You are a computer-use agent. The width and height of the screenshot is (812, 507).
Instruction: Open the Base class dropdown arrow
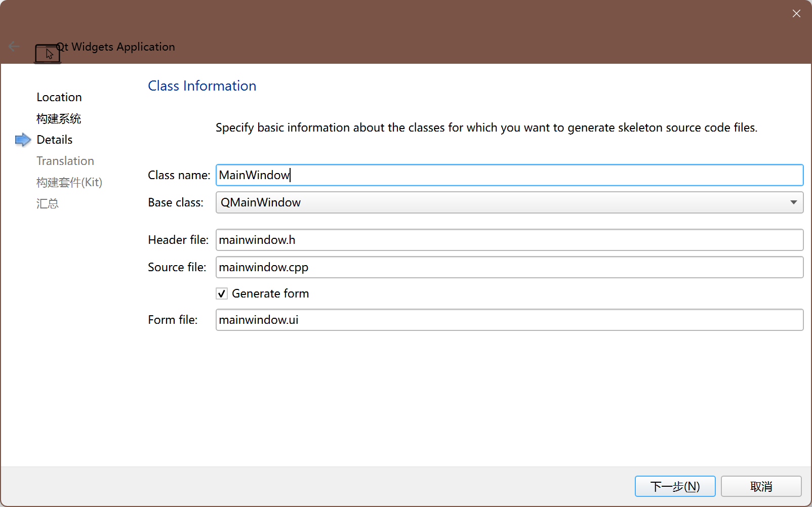click(x=793, y=202)
